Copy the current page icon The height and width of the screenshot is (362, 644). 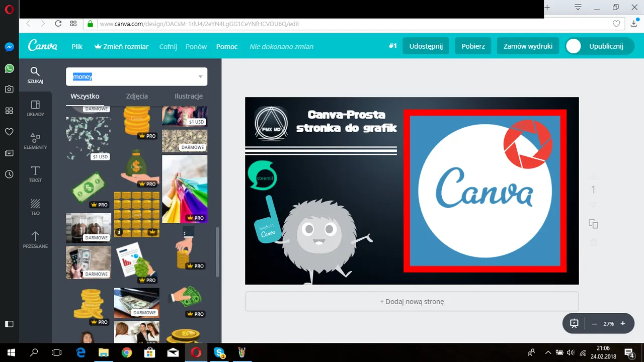coord(593,224)
